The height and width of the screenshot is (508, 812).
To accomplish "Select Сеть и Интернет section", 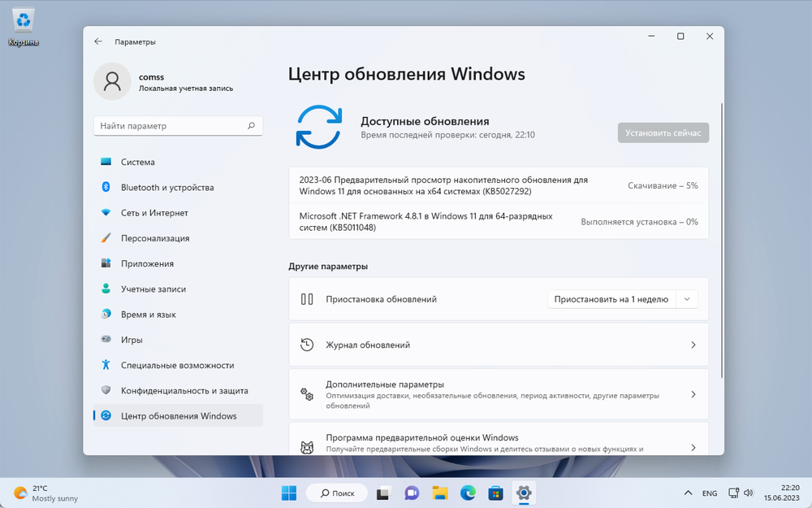I will pyautogui.click(x=178, y=212).
